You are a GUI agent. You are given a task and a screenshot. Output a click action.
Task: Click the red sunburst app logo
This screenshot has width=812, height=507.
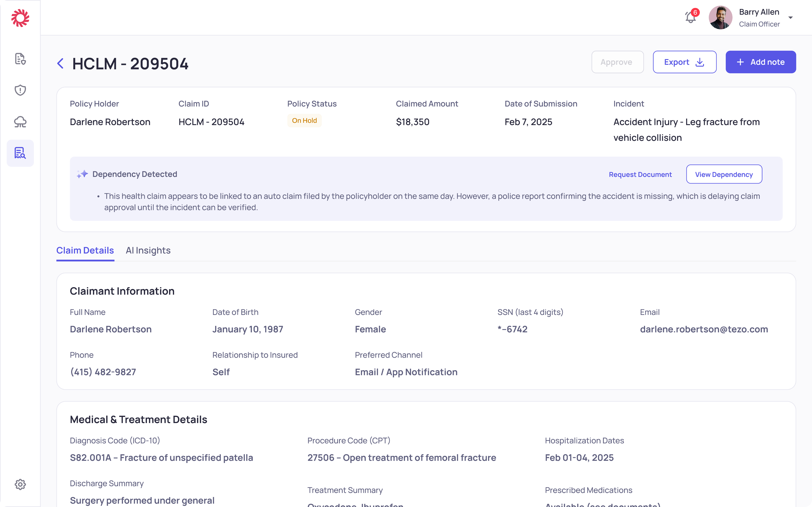(x=20, y=18)
